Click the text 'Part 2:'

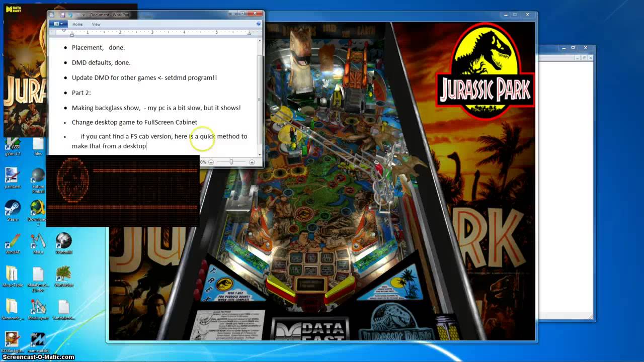click(81, 93)
